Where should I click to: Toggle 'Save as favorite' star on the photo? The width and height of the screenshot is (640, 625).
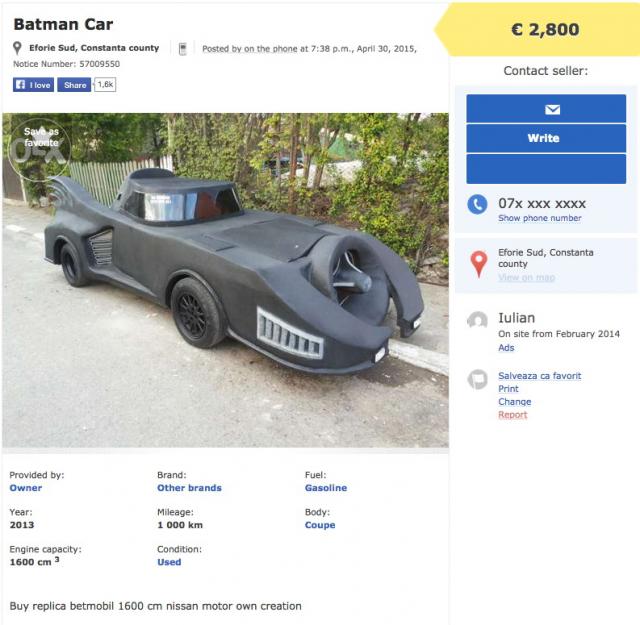tap(41, 145)
